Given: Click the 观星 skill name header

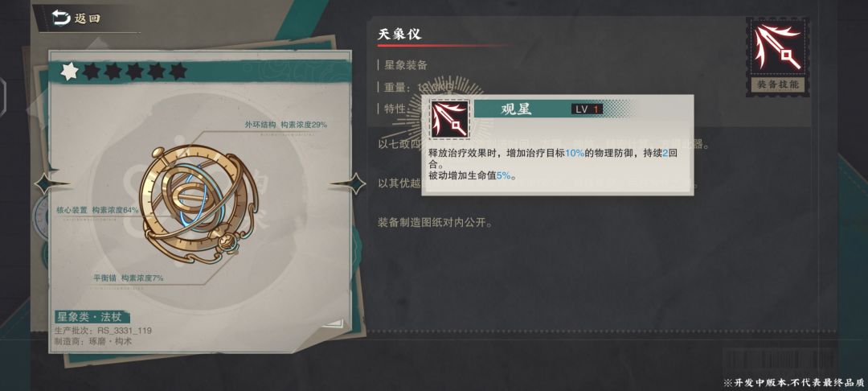Looking at the screenshot, I should click(516, 109).
